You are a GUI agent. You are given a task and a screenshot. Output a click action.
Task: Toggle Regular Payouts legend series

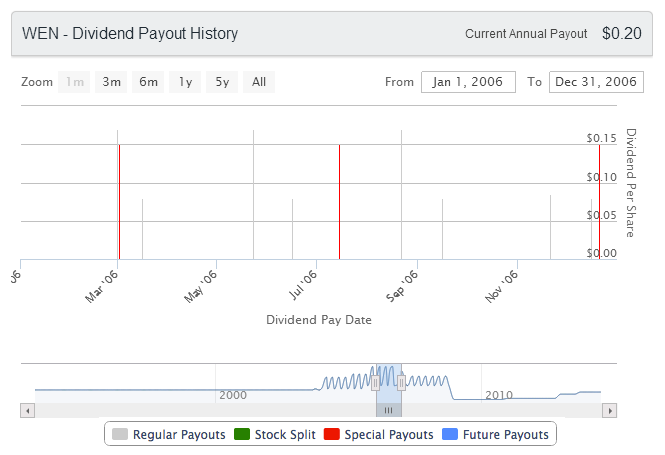pos(168,434)
